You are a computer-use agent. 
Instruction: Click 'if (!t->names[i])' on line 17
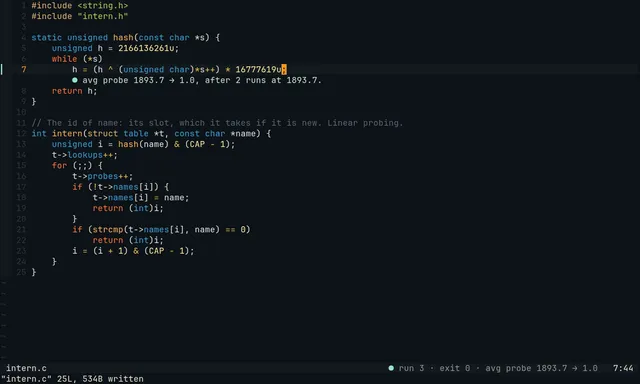click(x=116, y=187)
